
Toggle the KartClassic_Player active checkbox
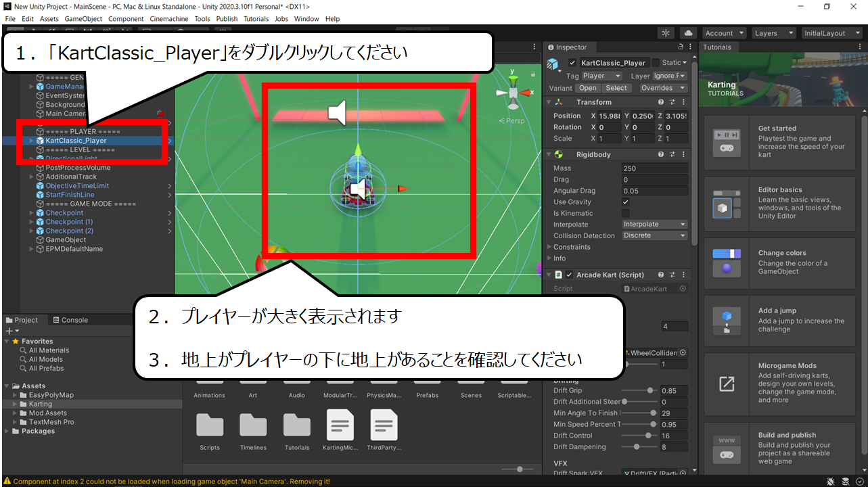572,63
